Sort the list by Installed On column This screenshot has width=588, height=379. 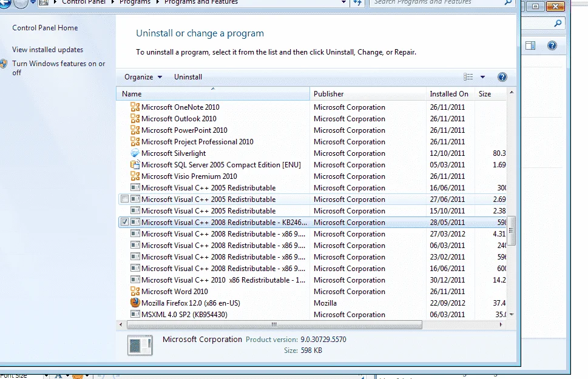pos(450,94)
